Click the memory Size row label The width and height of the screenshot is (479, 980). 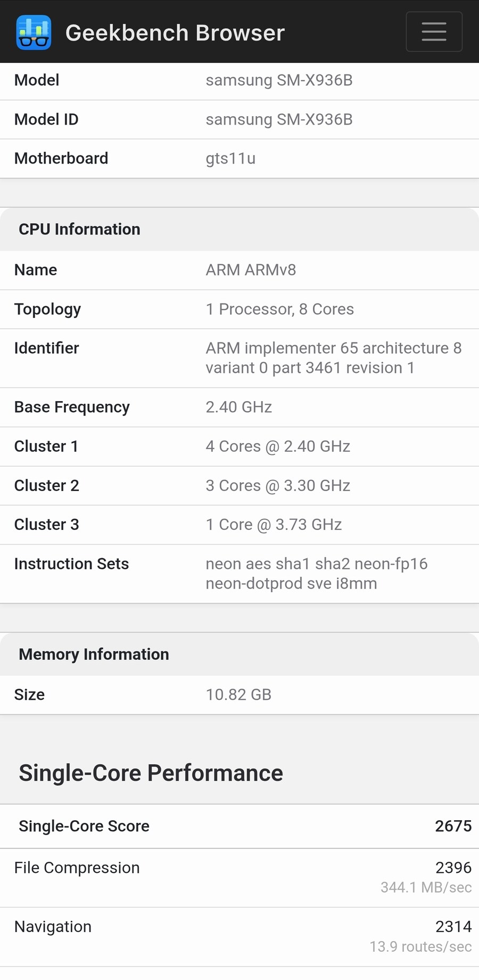[29, 695]
